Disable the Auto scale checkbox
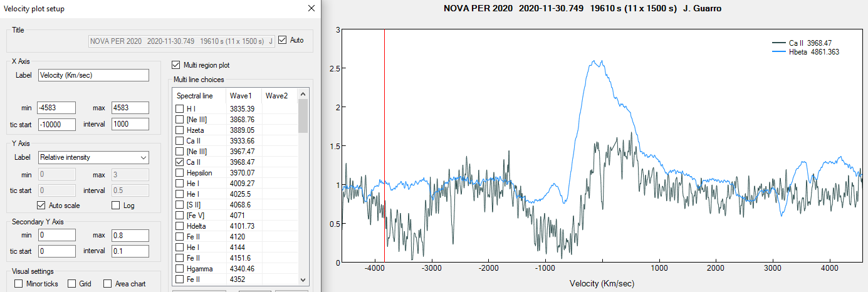The image size is (868, 292). pos(42,206)
